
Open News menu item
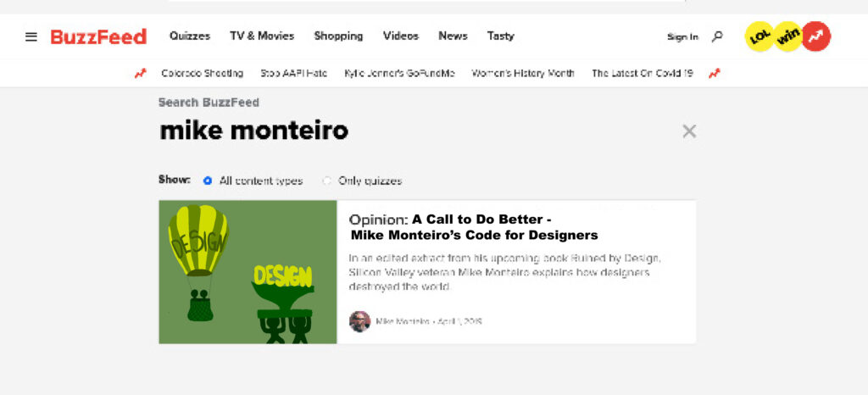point(453,36)
